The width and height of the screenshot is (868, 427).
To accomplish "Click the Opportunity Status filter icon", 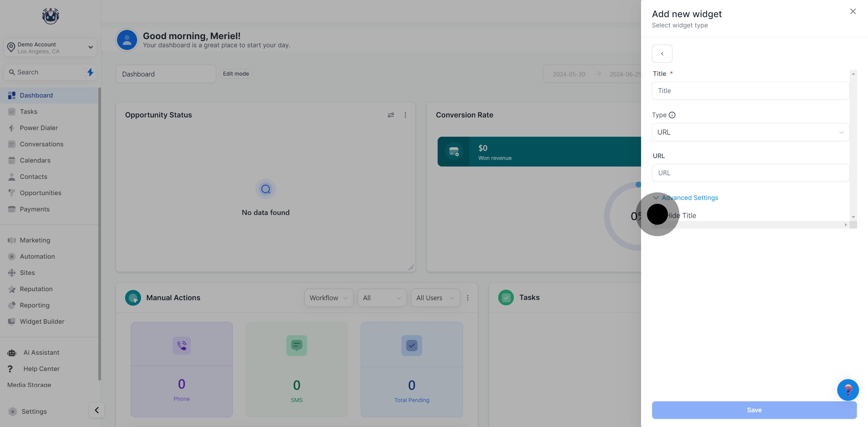I will tap(391, 115).
